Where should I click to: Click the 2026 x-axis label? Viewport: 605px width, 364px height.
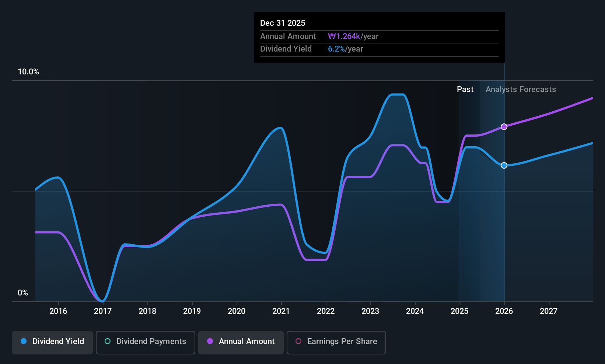pos(504,311)
